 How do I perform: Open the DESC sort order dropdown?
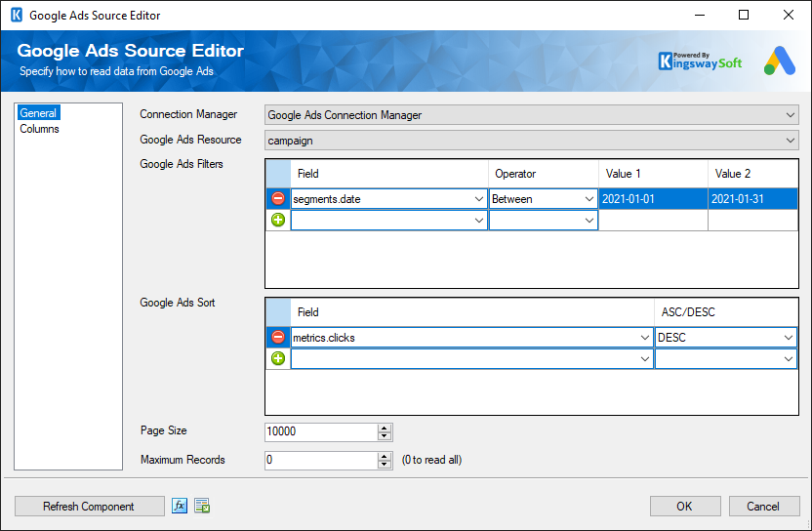(789, 338)
